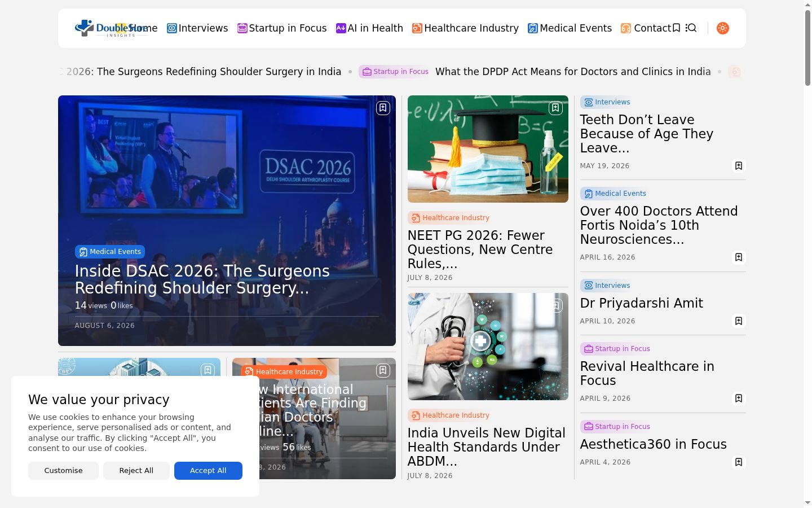Bookmark the Over 400 Doctors article
812x508 pixels.
pyautogui.click(x=739, y=257)
